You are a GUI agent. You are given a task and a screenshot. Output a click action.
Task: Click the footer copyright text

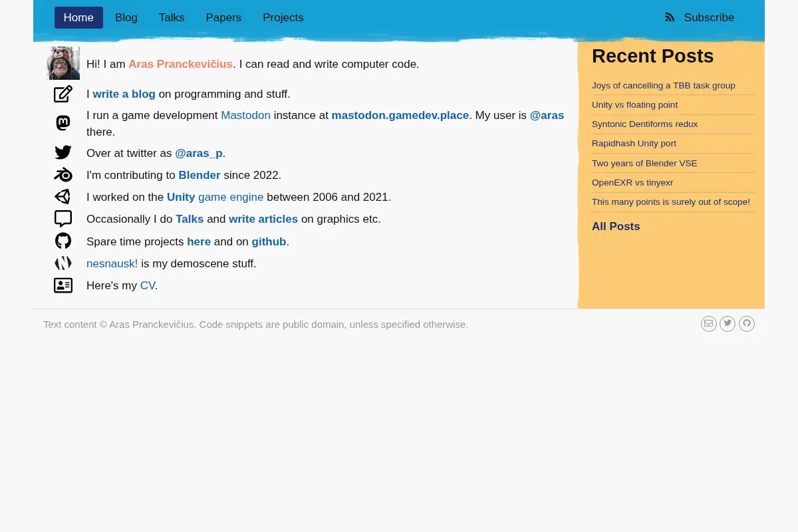click(255, 325)
